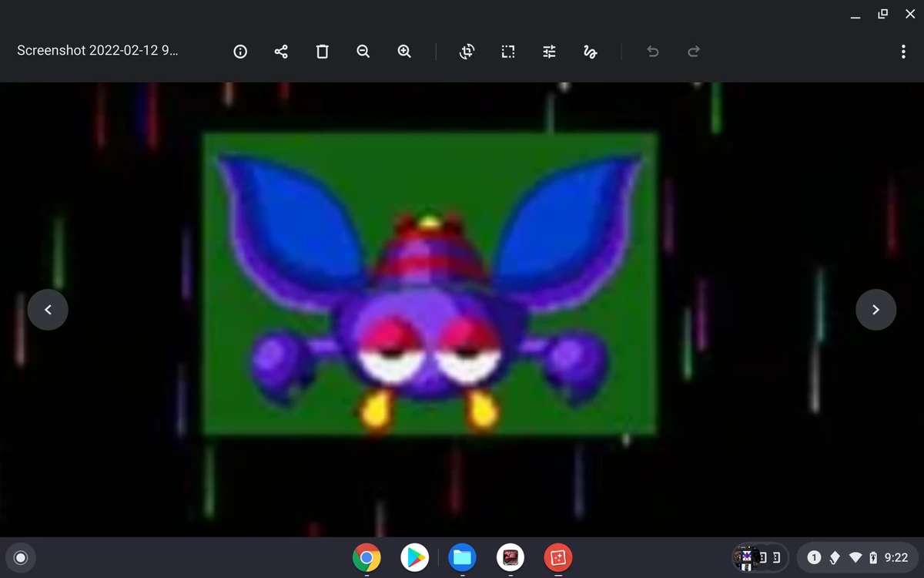Go to the previous image
This screenshot has width=924, height=578.
tap(48, 309)
